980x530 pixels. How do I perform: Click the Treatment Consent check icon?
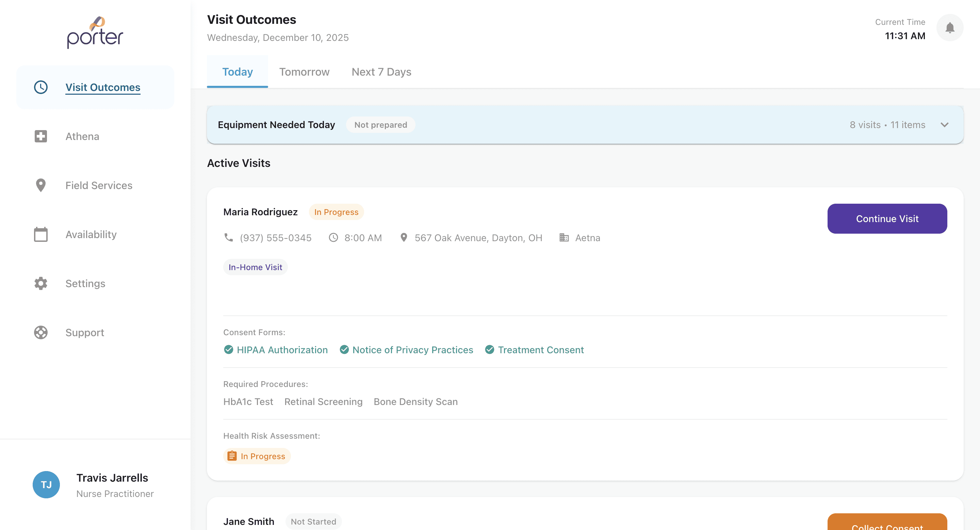point(490,349)
